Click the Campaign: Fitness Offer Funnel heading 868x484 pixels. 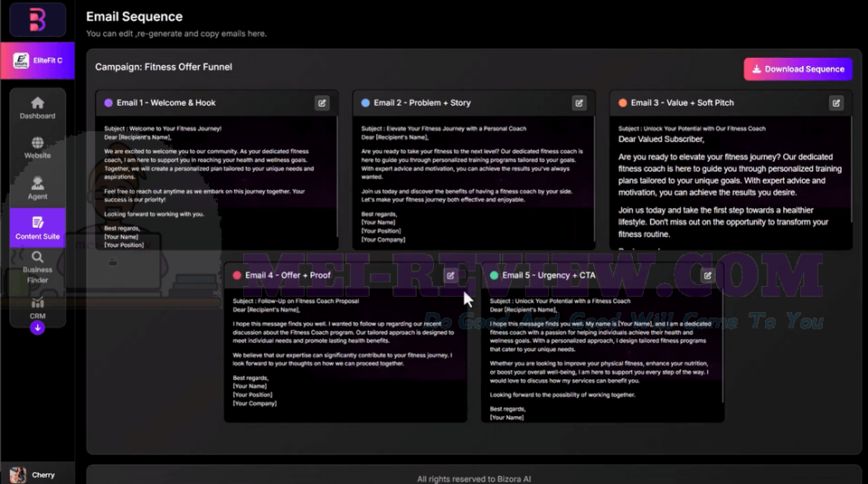coord(164,67)
